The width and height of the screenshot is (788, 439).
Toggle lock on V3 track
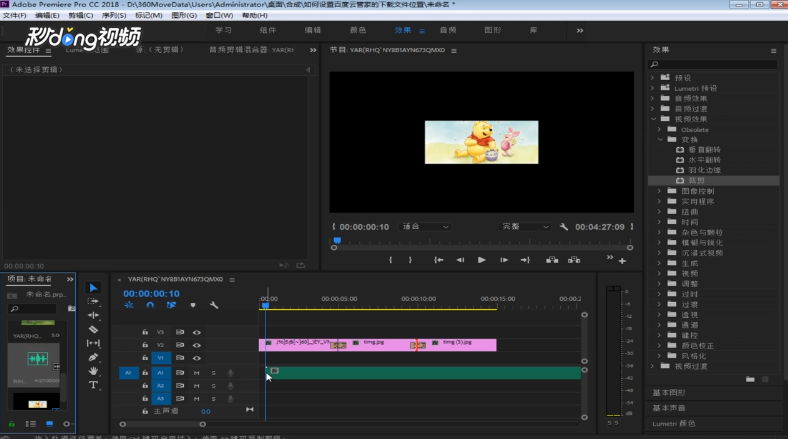click(x=145, y=332)
